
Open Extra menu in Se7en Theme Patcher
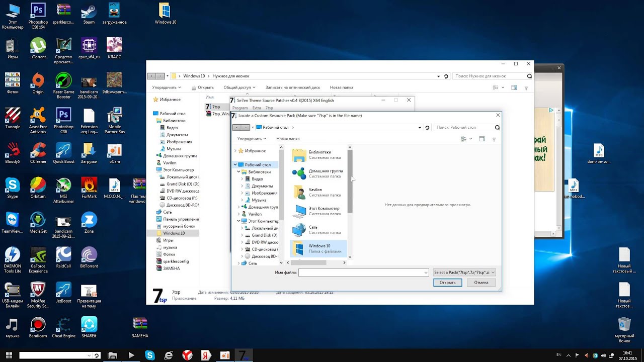point(257,108)
